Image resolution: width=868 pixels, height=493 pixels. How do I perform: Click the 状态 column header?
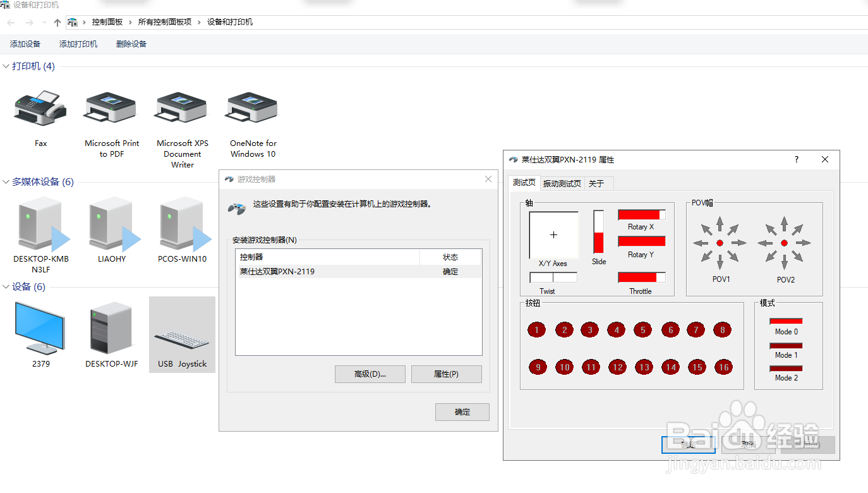tap(450, 257)
